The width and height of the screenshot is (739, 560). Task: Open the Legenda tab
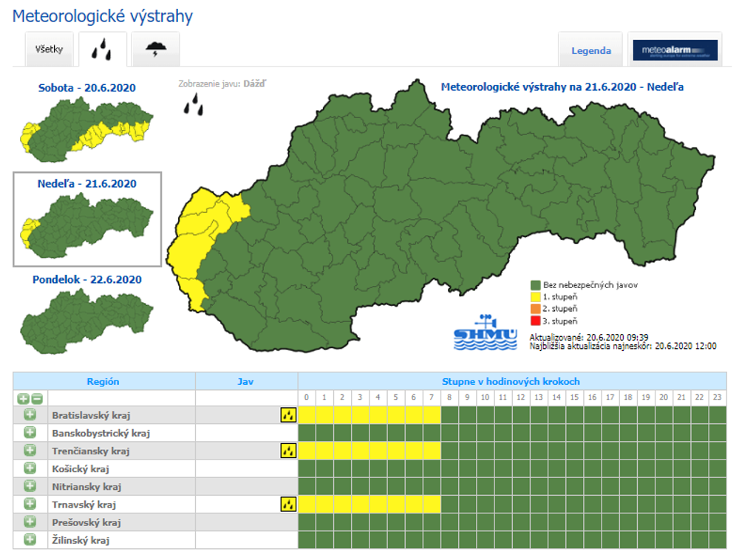coord(590,51)
